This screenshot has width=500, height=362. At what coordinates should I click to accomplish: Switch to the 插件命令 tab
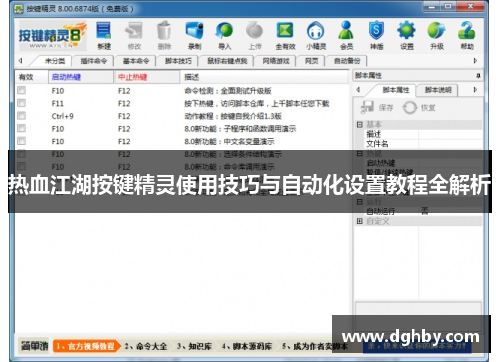[x=94, y=61]
